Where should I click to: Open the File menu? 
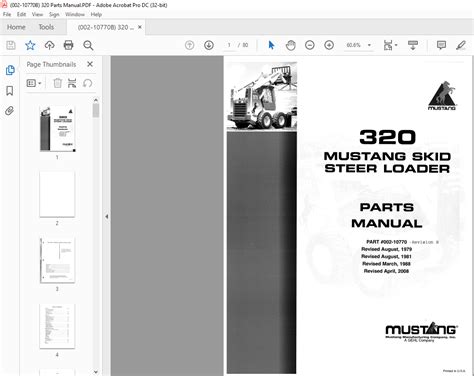point(7,14)
